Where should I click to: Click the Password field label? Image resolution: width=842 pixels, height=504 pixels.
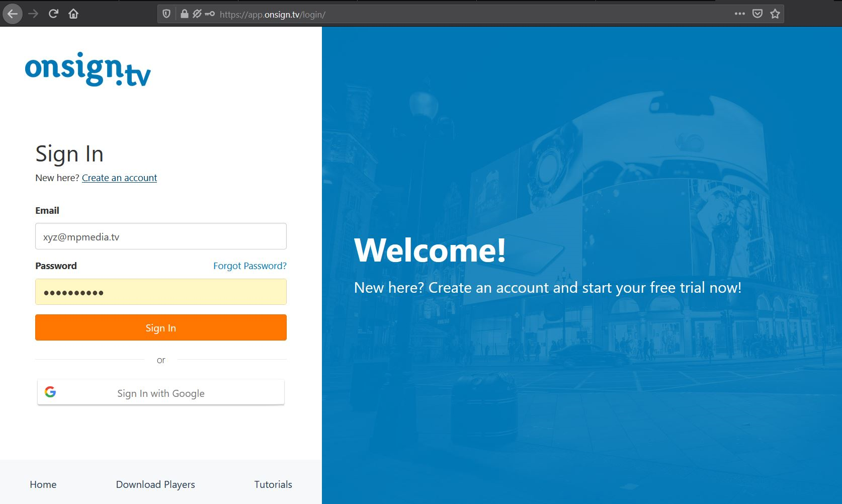56,266
